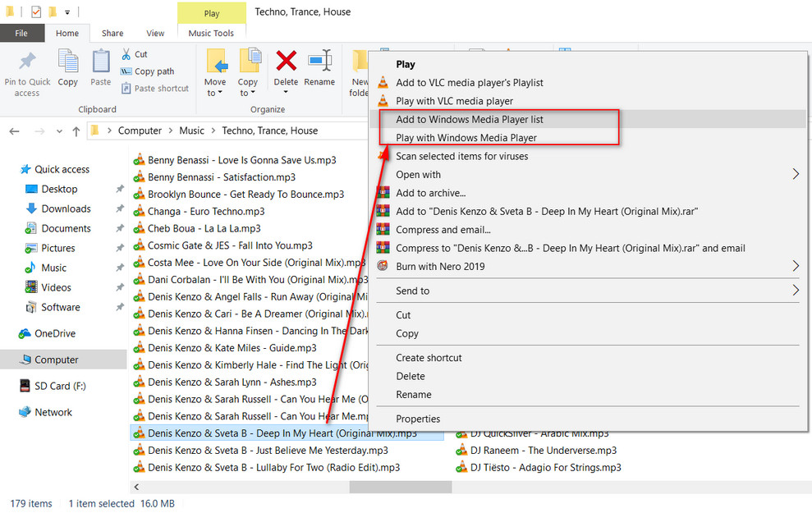
Task: Click Paste shortcut in Clipboard group
Action: 154,89
